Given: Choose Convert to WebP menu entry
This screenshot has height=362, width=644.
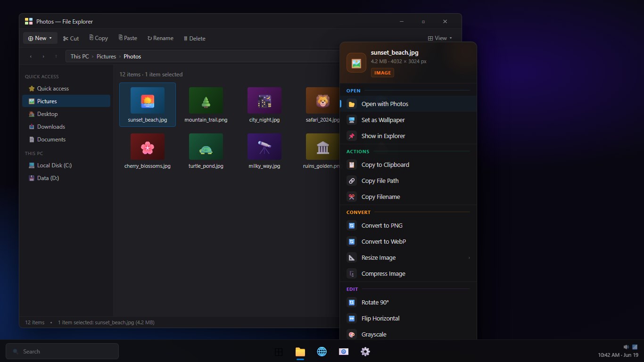Looking at the screenshot, I should pyautogui.click(x=408, y=242).
